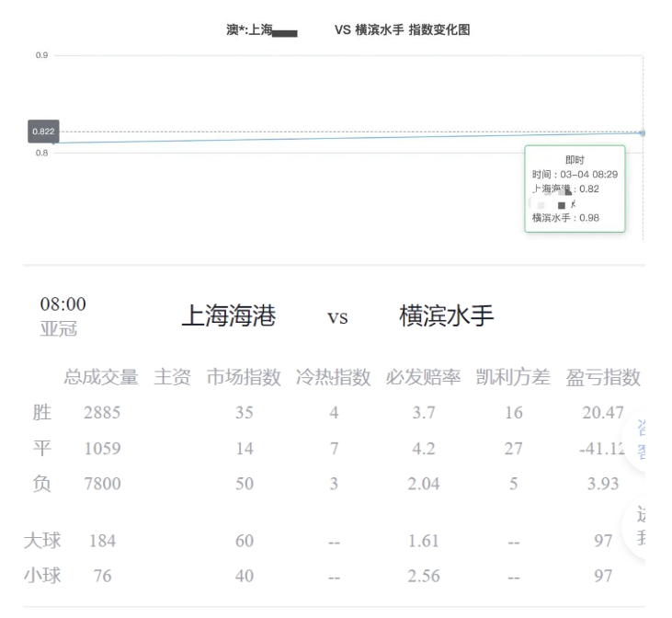Screen dimensions: 672x618
Task: Select the 必发赔率 column header
Action: click(x=423, y=377)
